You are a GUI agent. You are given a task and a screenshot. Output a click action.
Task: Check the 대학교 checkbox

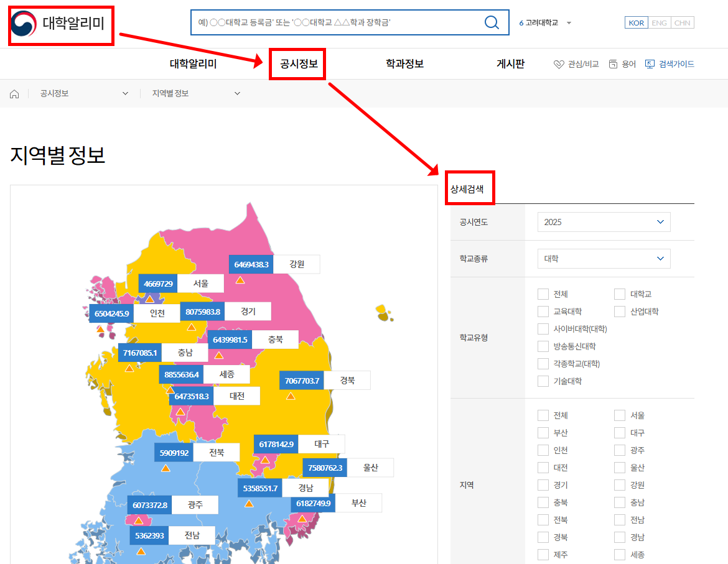pyautogui.click(x=619, y=294)
